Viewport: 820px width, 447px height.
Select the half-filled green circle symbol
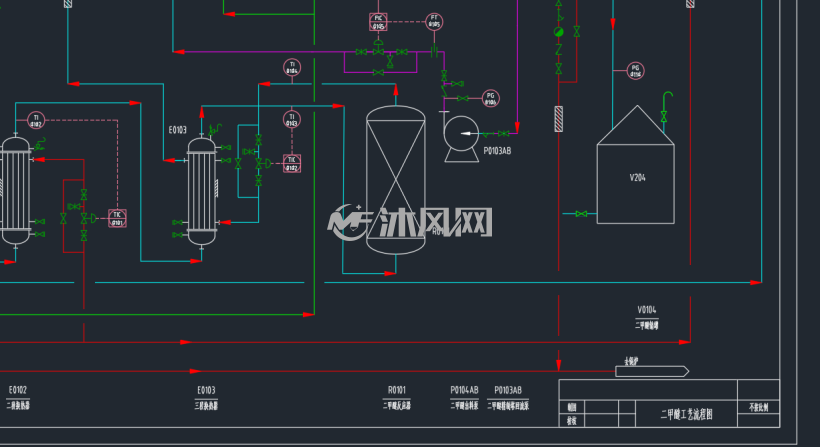pyautogui.click(x=559, y=32)
